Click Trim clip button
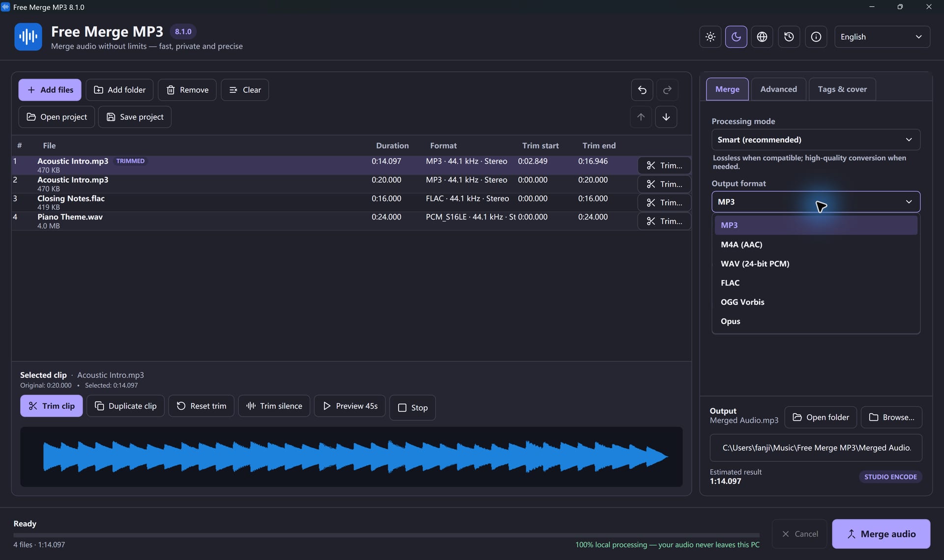The image size is (944, 560). (52, 406)
